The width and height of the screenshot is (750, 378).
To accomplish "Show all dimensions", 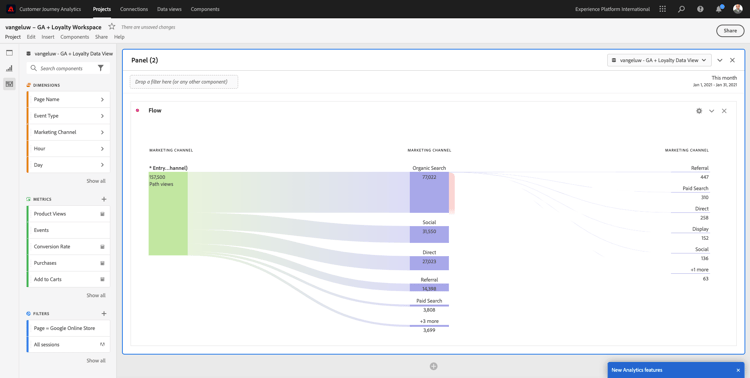I will point(96,181).
